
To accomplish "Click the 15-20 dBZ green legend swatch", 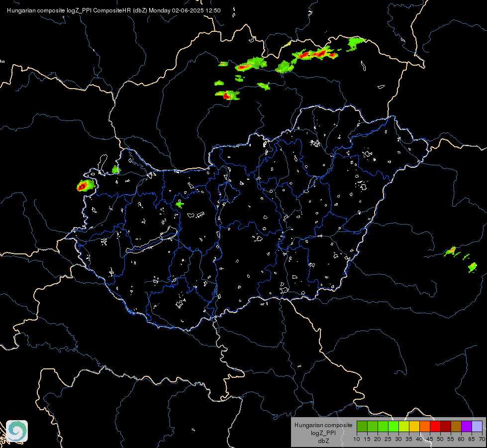I will point(373,426).
